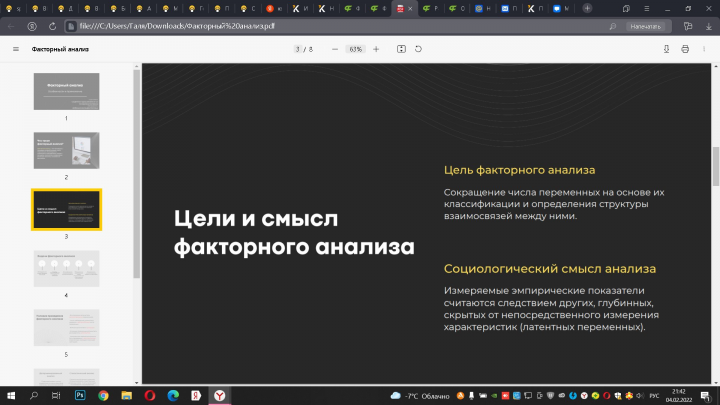Image resolution: width=720 pixels, height=405 pixels.
Task: Open a new browser tab with plus
Action: point(587,8)
